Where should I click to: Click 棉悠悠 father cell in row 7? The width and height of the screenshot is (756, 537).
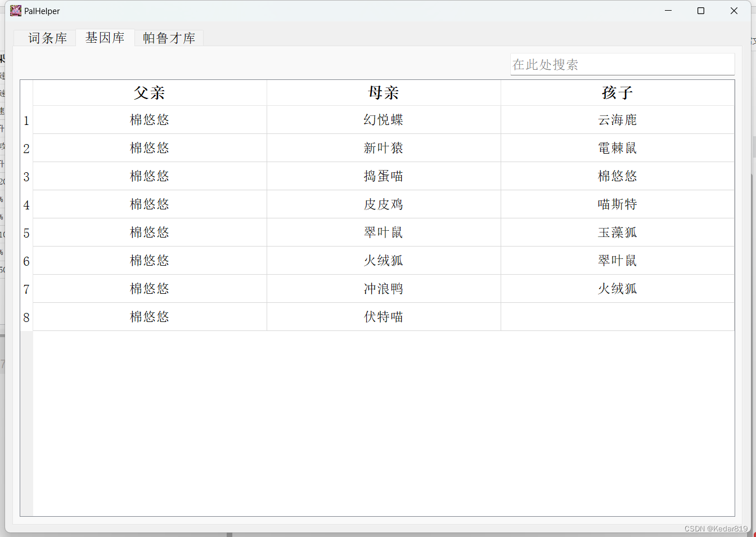(x=150, y=289)
